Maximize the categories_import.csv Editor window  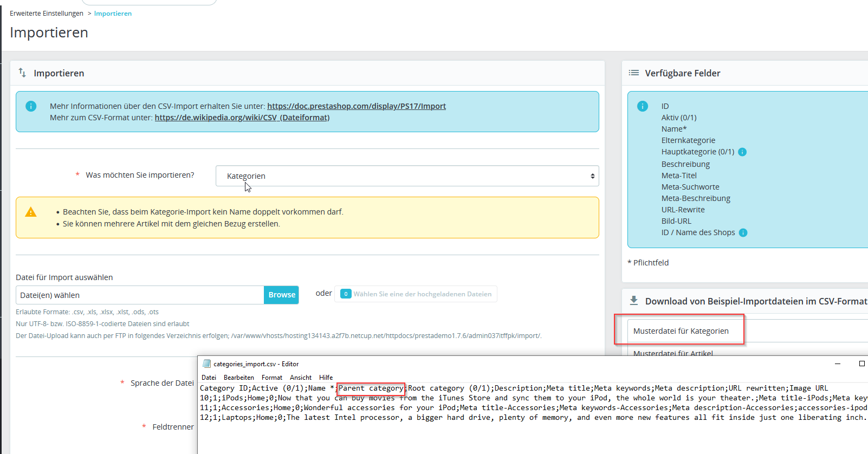pos(861,364)
